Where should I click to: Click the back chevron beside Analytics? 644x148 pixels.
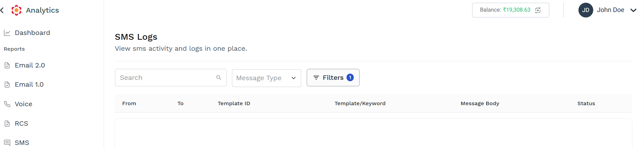click(x=2, y=10)
